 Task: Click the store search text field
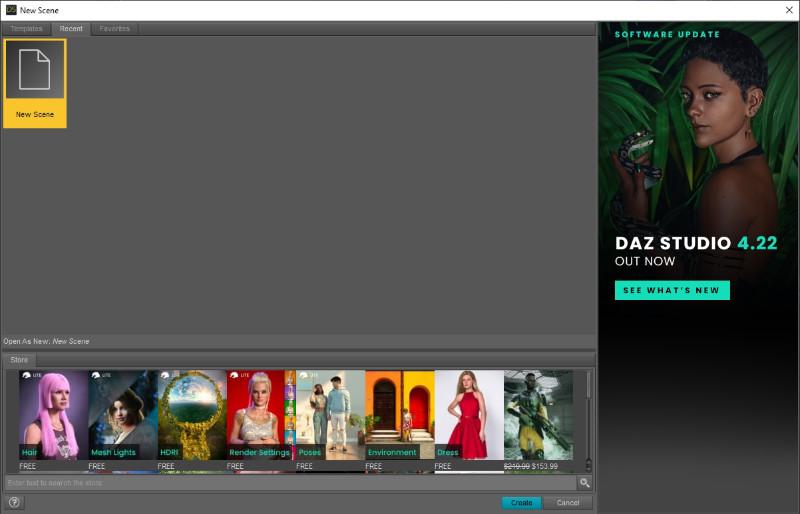tap(290, 482)
